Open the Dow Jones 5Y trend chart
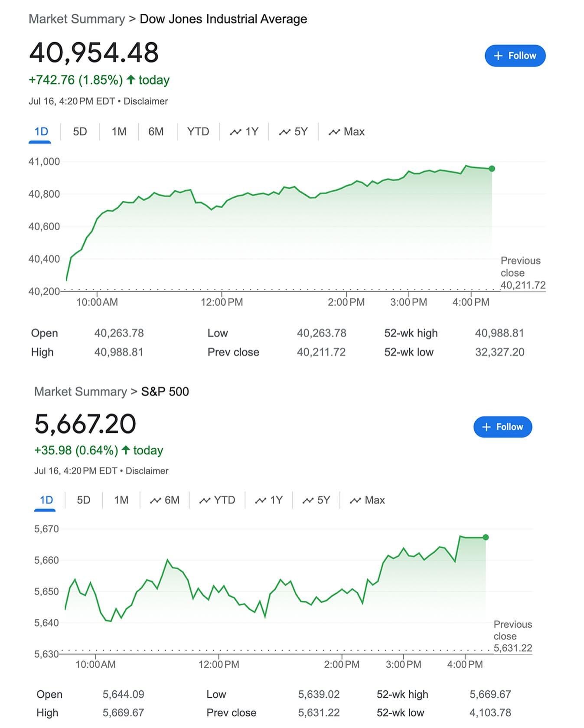The height and width of the screenshot is (728, 584). (x=294, y=131)
